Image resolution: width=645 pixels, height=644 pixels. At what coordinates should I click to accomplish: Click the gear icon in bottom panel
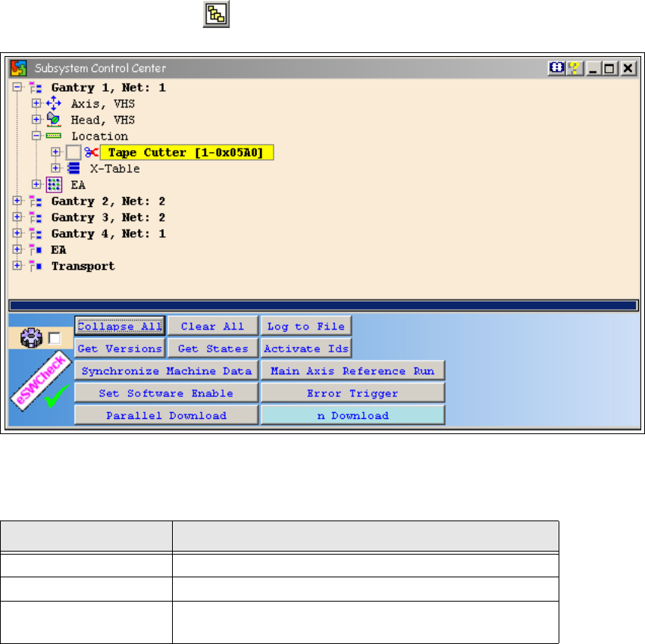point(31,338)
